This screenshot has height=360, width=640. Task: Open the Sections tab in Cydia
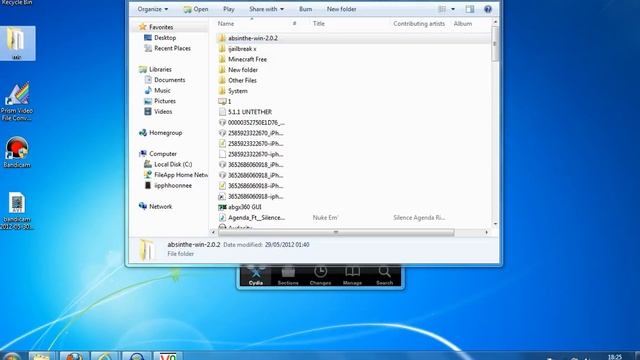pos(288,276)
